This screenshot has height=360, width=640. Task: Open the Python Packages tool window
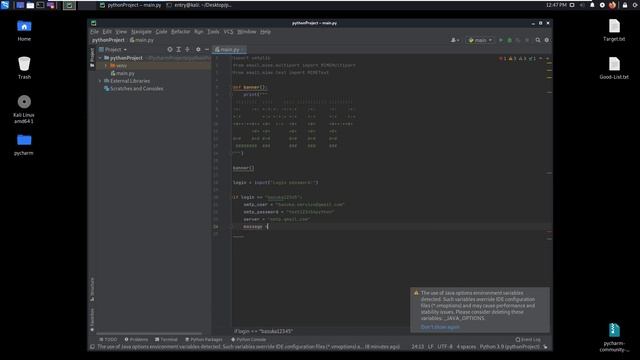click(204, 340)
